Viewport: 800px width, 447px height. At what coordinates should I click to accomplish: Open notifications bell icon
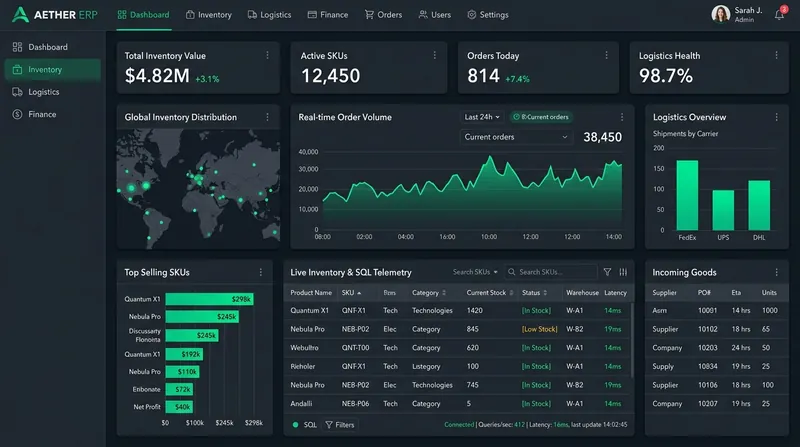[x=779, y=14]
